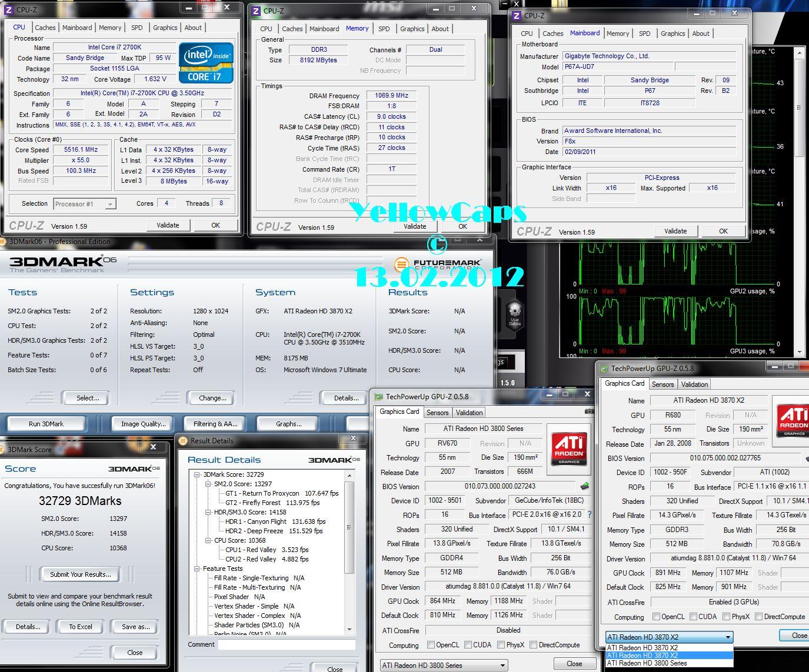The width and height of the screenshot is (809, 672).
Task: Click the Intel Core i7 logo badge
Action: pyautogui.click(x=206, y=62)
